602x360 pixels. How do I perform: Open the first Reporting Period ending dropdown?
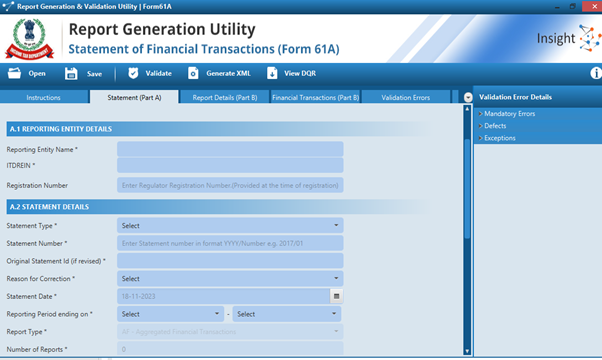click(170, 314)
